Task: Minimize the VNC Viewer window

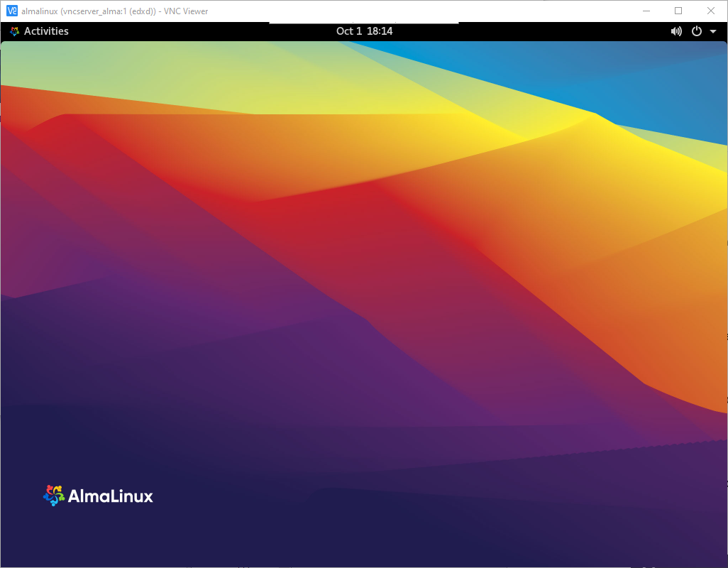Action: tap(646, 11)
